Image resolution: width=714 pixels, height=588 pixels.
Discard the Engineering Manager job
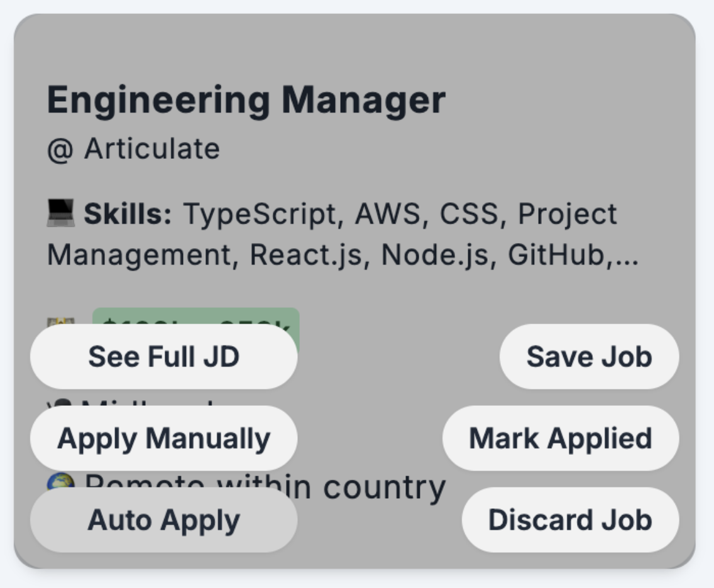[569, 520]
